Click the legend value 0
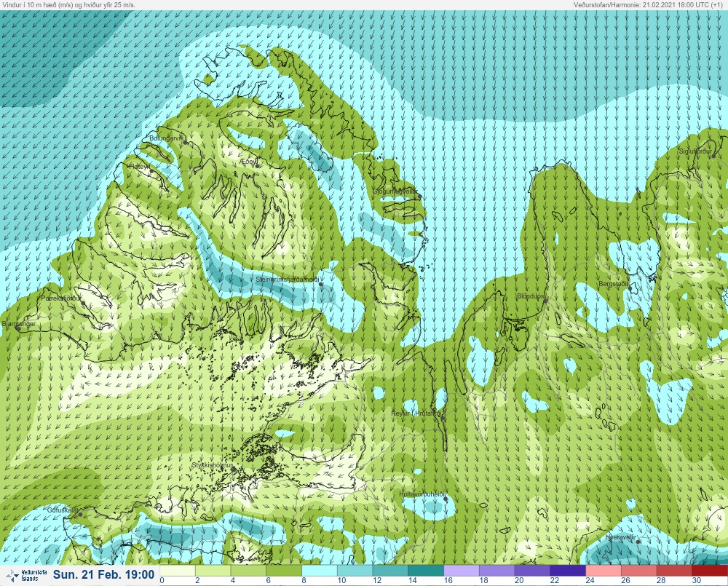728x586 pixels. coord(162,580)
